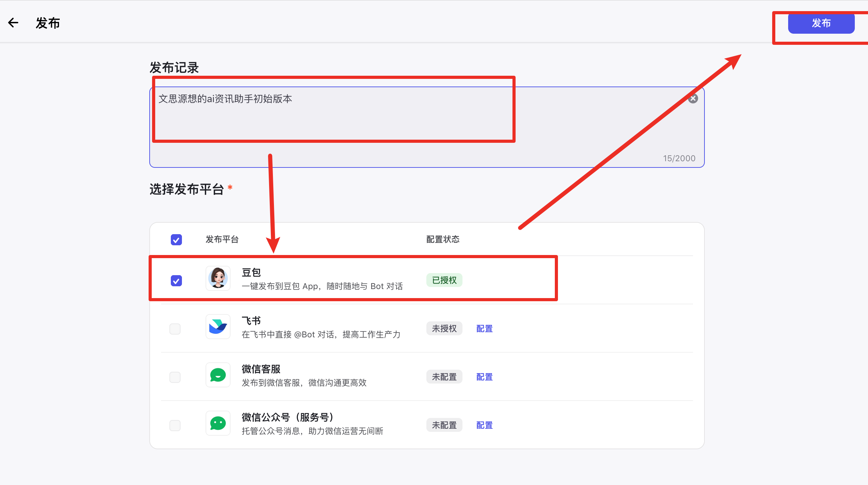Click the Feishu bird logo icon

pyautogui.click(x=218, y=327)
